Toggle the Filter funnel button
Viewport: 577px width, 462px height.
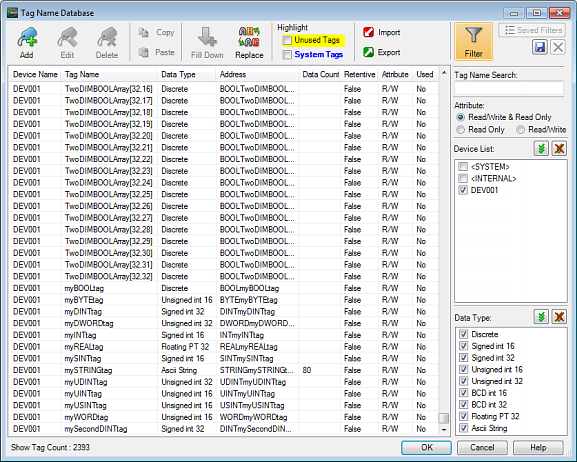(x=473, y=41)
